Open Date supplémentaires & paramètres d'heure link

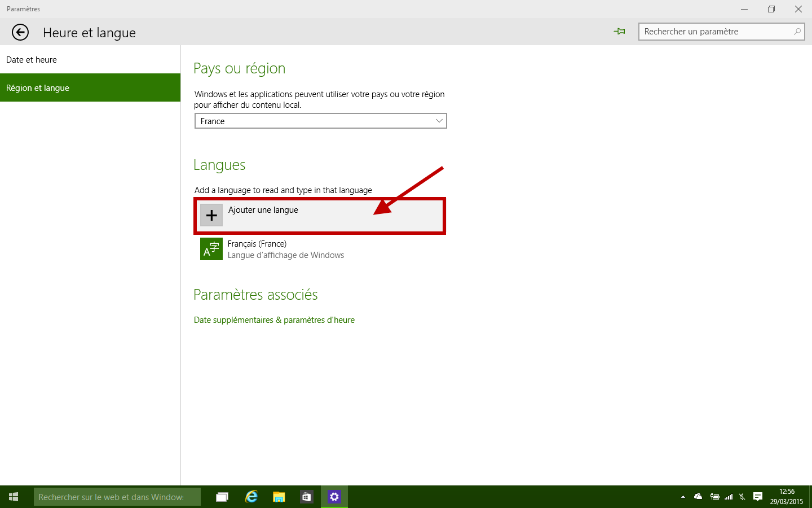point(274,320)
